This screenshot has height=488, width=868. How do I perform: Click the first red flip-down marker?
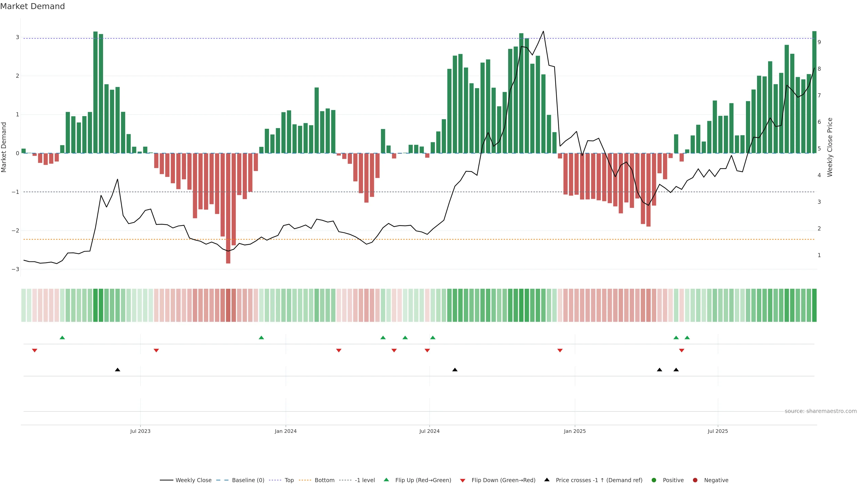pos(34,351)
